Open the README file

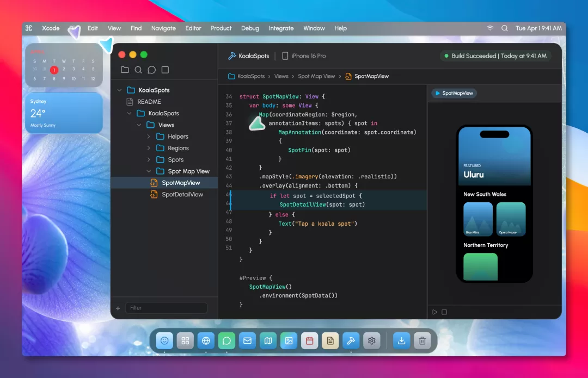tap(144, 102)
